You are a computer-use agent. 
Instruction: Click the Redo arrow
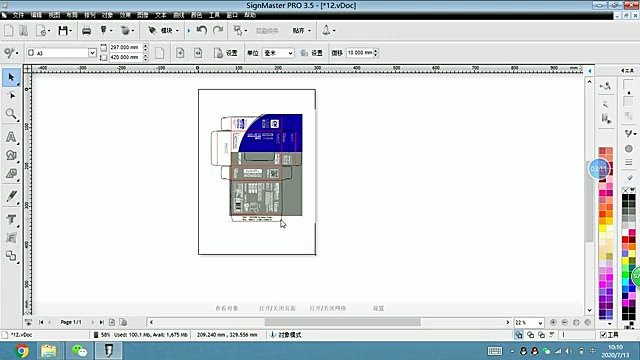[x=218, y=30]
